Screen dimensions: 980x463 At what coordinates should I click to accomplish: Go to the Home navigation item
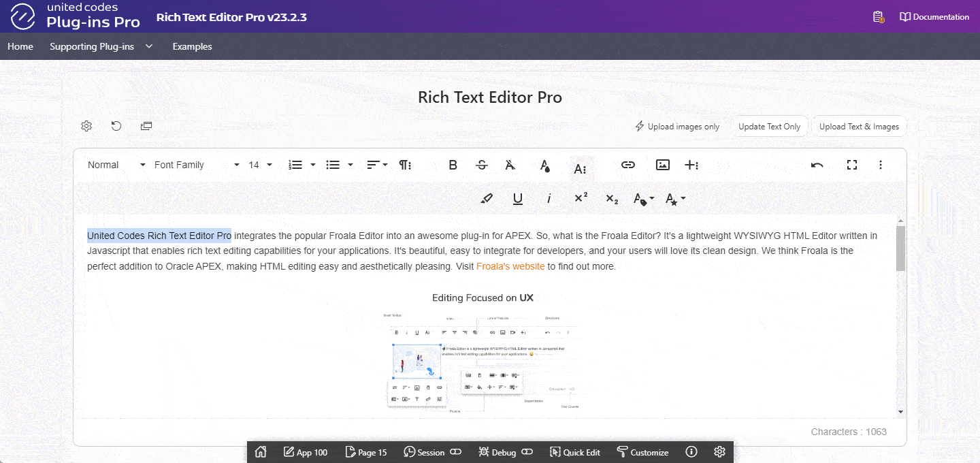pos(20,47)
